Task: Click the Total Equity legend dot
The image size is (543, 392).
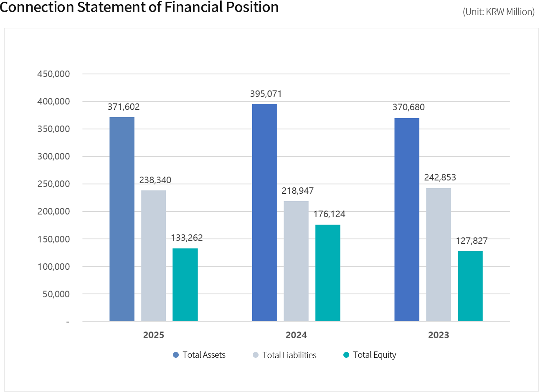Action: click(x=346, y=355)
